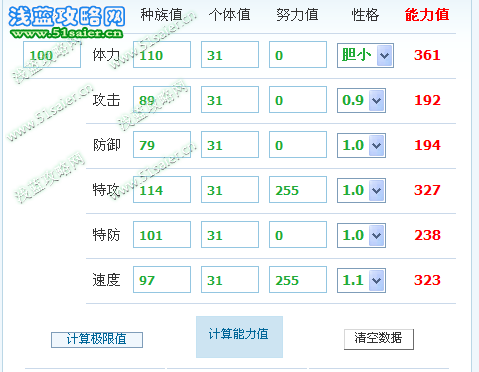
Task: Open the 速度 modifier dropdown showing 1.1
Action: [361, 280]
